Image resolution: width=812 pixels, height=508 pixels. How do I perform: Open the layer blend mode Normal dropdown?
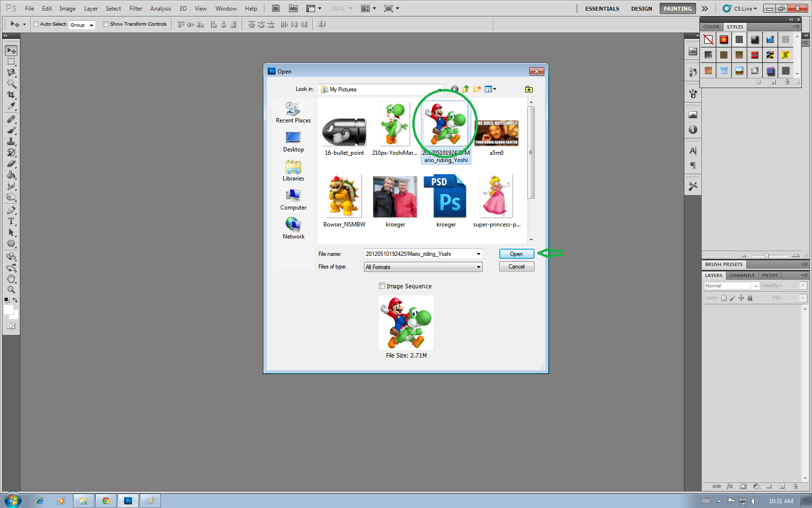pyautogui.click(x=731, y=286)
